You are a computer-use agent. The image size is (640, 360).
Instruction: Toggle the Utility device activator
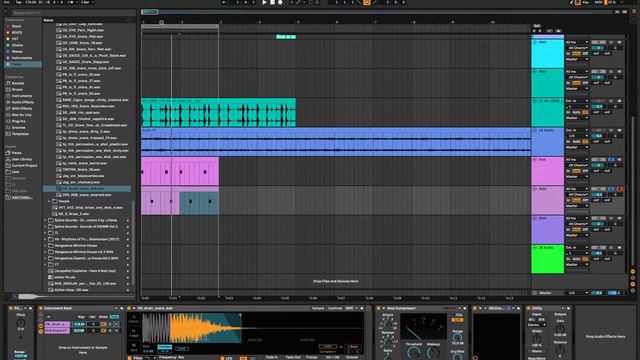coord(529,308)
